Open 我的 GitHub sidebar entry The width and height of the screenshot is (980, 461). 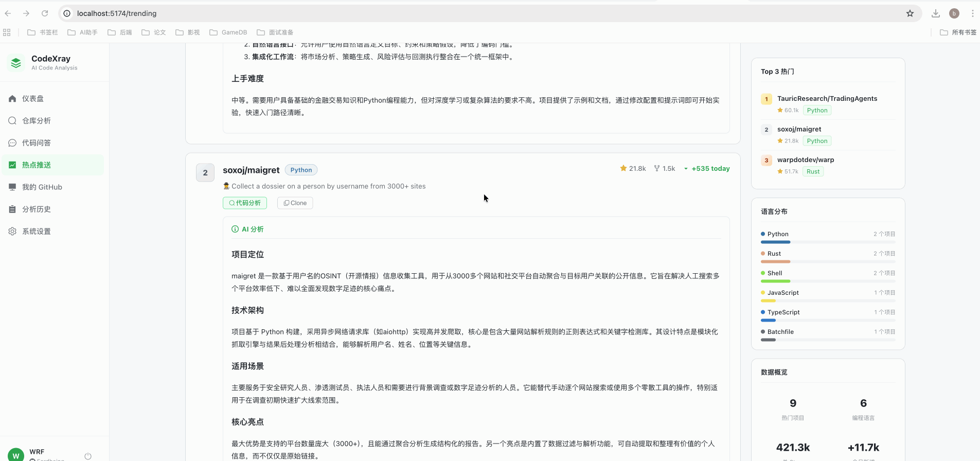pyautogui.click(x=53, y=187)
